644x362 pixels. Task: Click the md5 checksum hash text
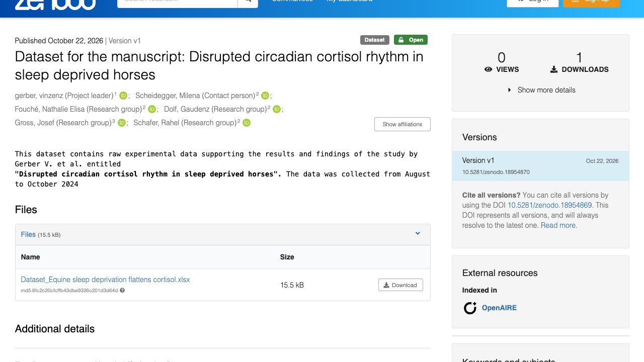[x=69, y=290]
